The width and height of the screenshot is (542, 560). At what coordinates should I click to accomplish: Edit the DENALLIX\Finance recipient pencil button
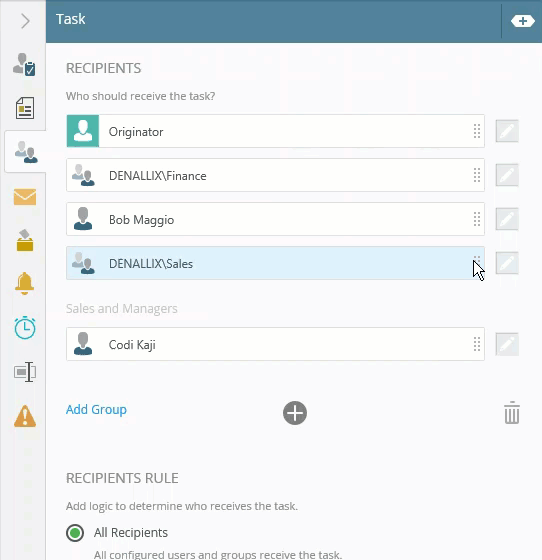tap(507, 175)
